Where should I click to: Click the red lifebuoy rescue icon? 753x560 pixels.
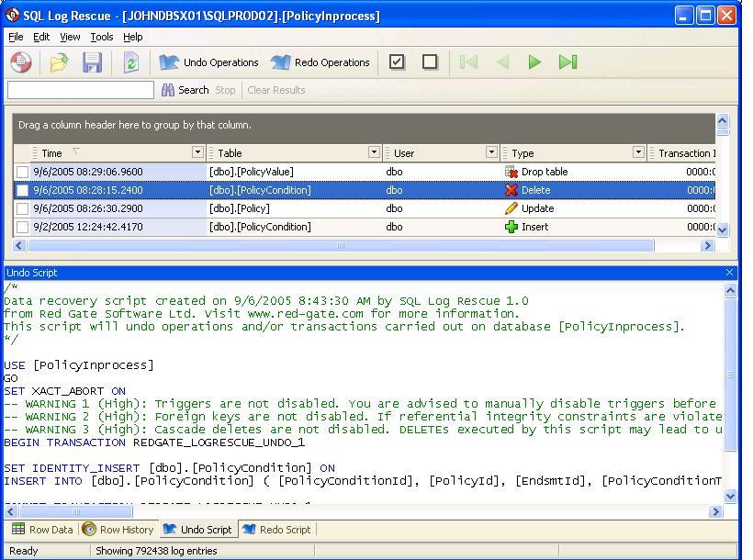pyautogui.click(x=21, y=62)
